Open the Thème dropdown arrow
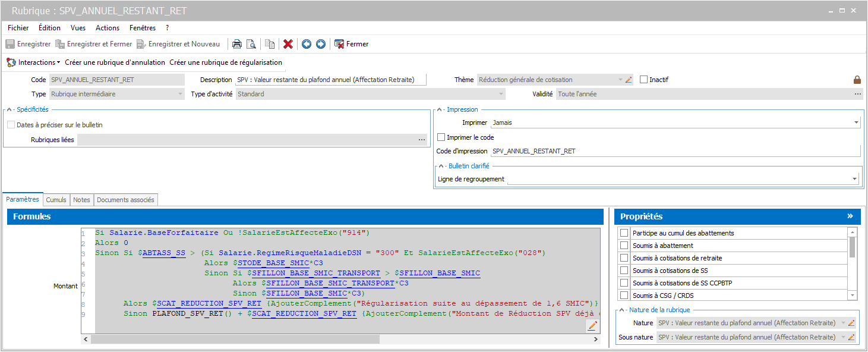The width and height of the screenshot is (868, 352). pos(621,80)
